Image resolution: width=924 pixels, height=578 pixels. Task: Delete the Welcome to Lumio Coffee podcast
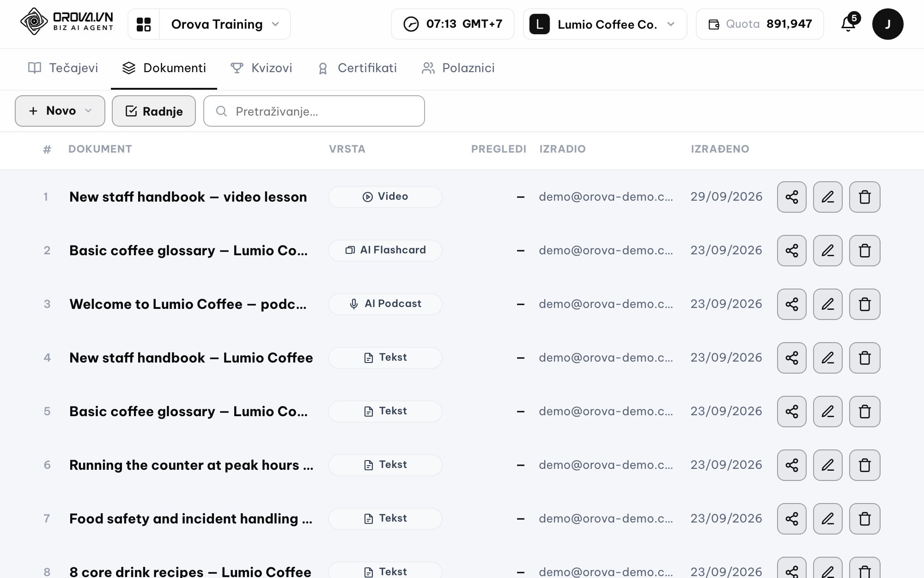tap(864, 304)
